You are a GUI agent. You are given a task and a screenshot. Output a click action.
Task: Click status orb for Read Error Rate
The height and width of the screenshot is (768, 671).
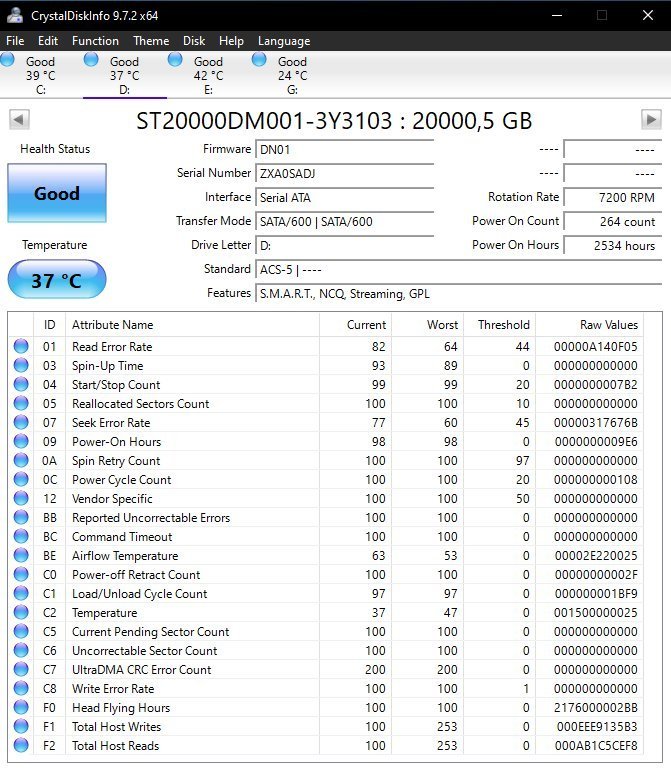click(21, 347)
